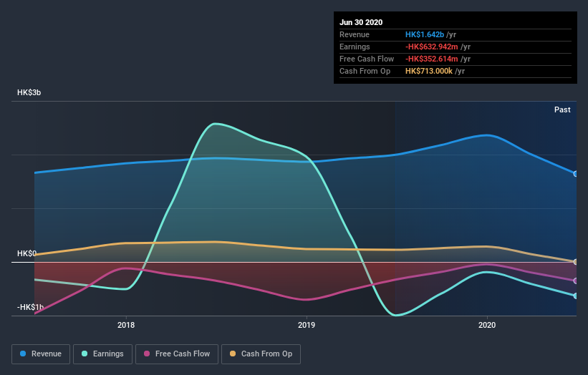Click the 2018 x-axis label
Image resolution: width=588 pixels, height=375 pixels.
126,325
